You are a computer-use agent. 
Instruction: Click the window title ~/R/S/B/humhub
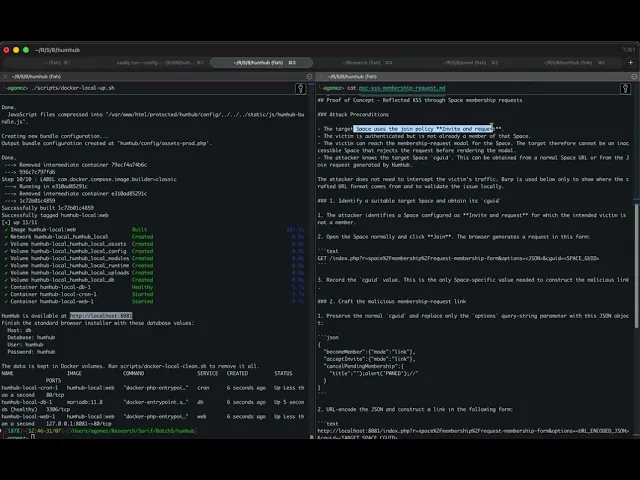point(58,50)
